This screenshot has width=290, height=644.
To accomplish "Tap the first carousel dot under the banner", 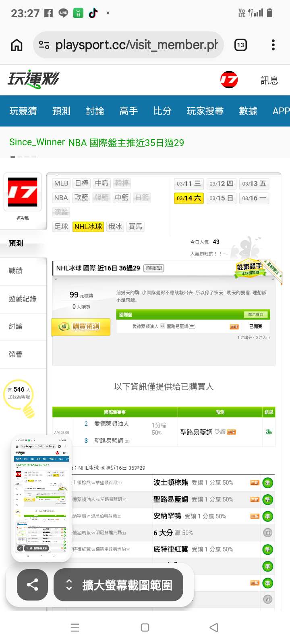I will (x=13, y=157).
